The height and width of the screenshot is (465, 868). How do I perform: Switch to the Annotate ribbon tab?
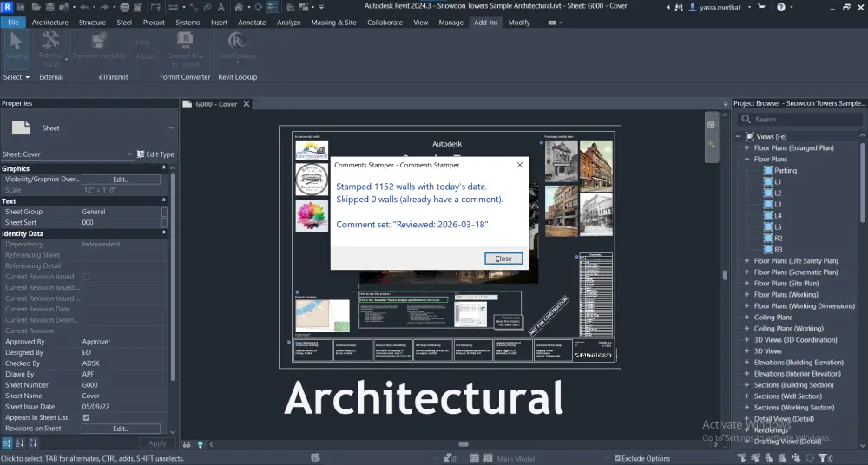coord(252,23)
